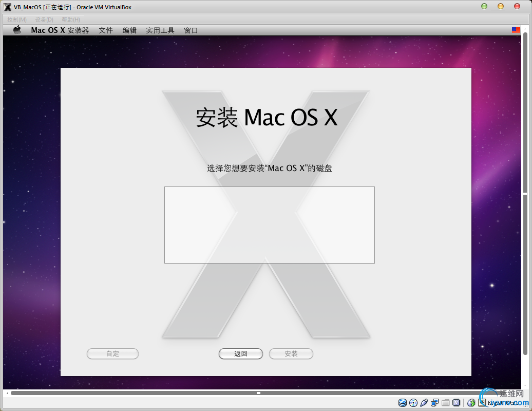Viewport: 532px width, 411px height.
Task: Open the 编辑 menu
Action: [129, 30]
